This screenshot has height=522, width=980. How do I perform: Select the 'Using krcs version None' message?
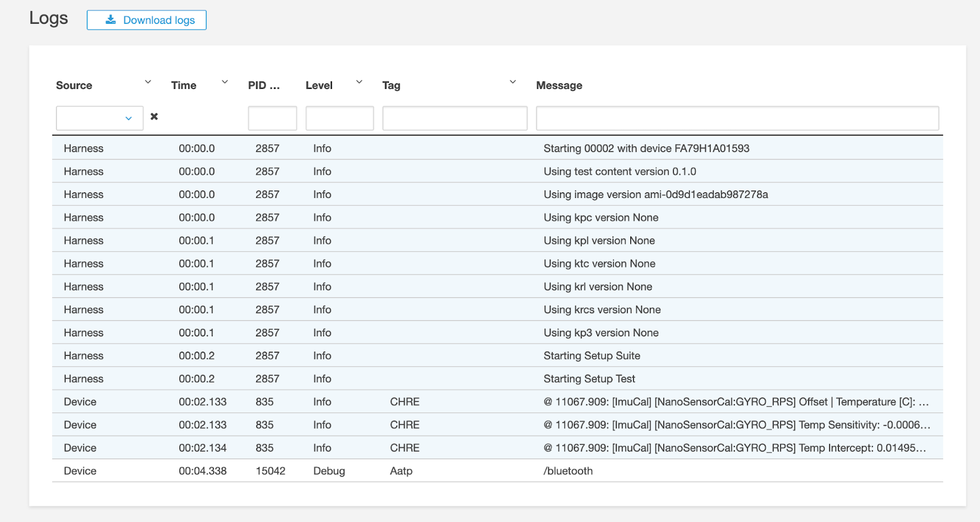pyautogui.click(x=602, y=310)
